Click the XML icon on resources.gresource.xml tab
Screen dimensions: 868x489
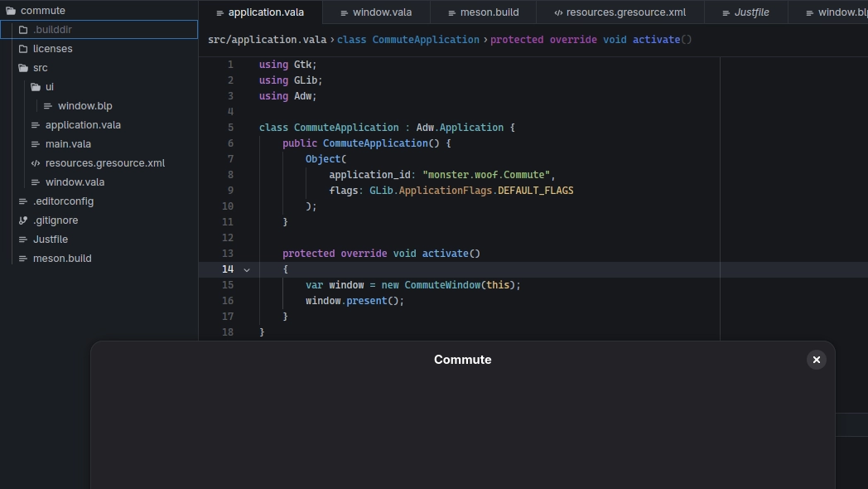pyautogui.click(x=558, y=12)
